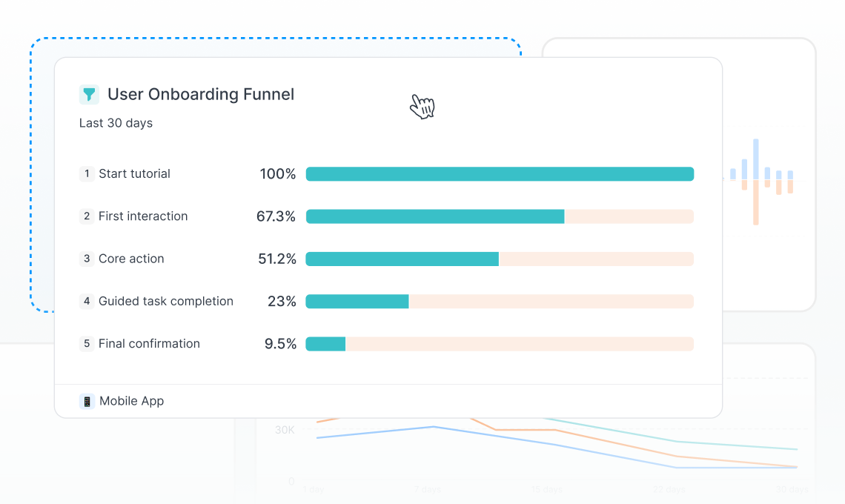Select the Mobile App phone icon
The width and height of the screenshot is (845, 504).
point(87,400)
